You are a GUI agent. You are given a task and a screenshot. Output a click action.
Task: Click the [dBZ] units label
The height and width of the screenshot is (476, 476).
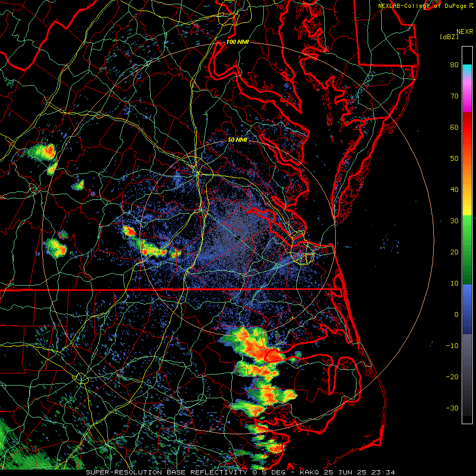tap(449, 37)
